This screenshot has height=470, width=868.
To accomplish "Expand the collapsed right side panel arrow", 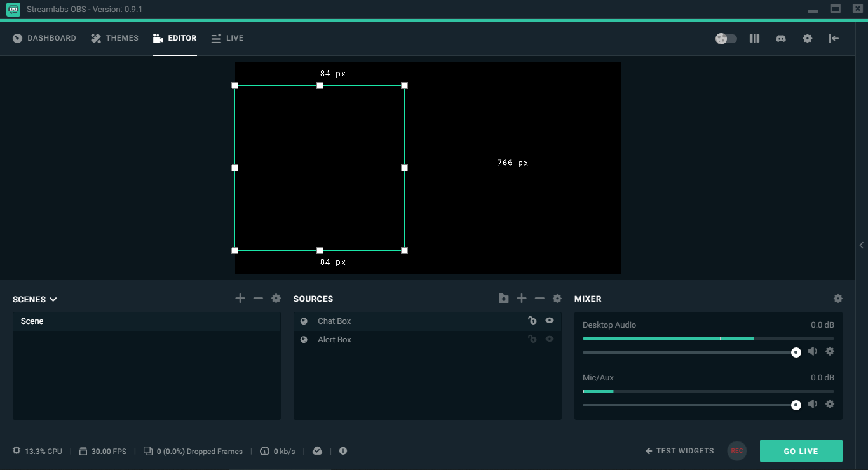I will [862, 245].
